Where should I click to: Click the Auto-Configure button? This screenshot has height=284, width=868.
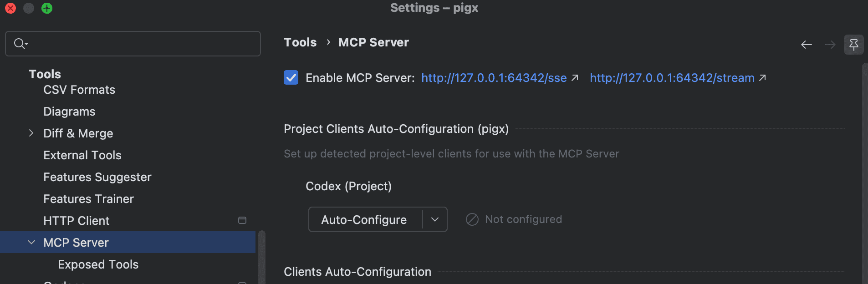coord(364,219)
